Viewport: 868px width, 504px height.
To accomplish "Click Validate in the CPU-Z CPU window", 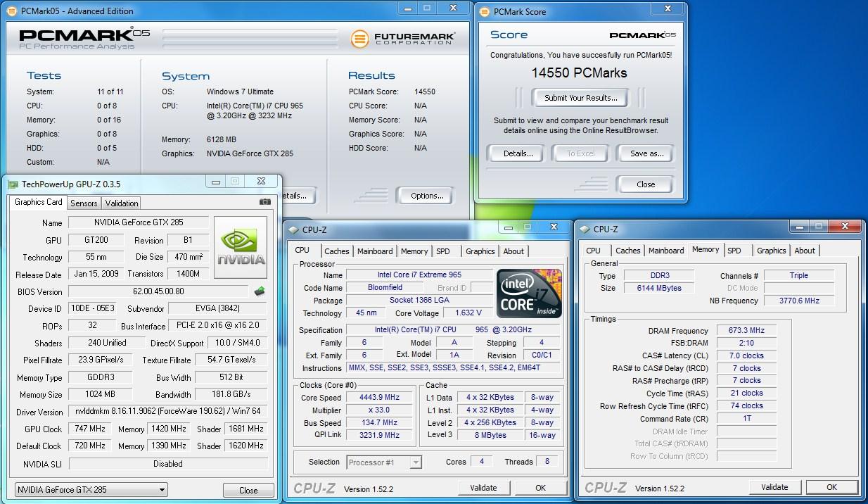I will click(483, 487).
